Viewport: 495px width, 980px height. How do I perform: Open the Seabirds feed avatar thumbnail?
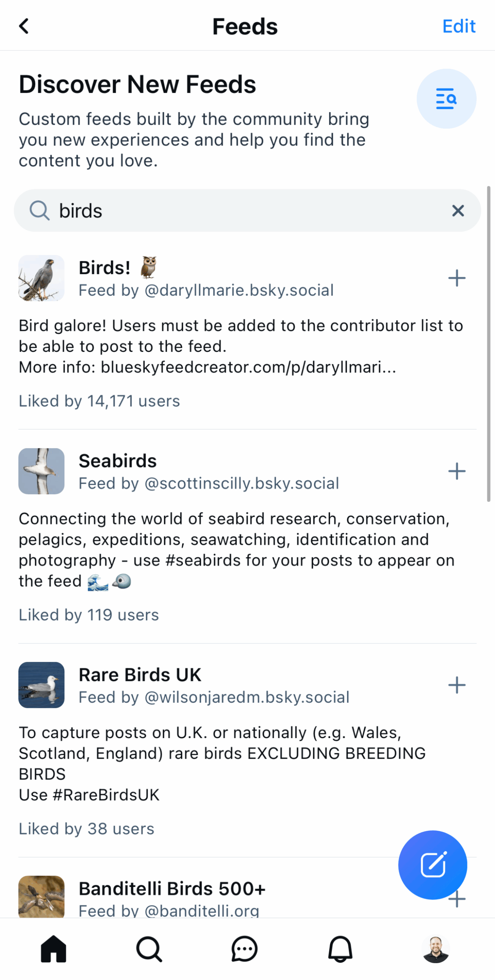click(x=41, y=471)
